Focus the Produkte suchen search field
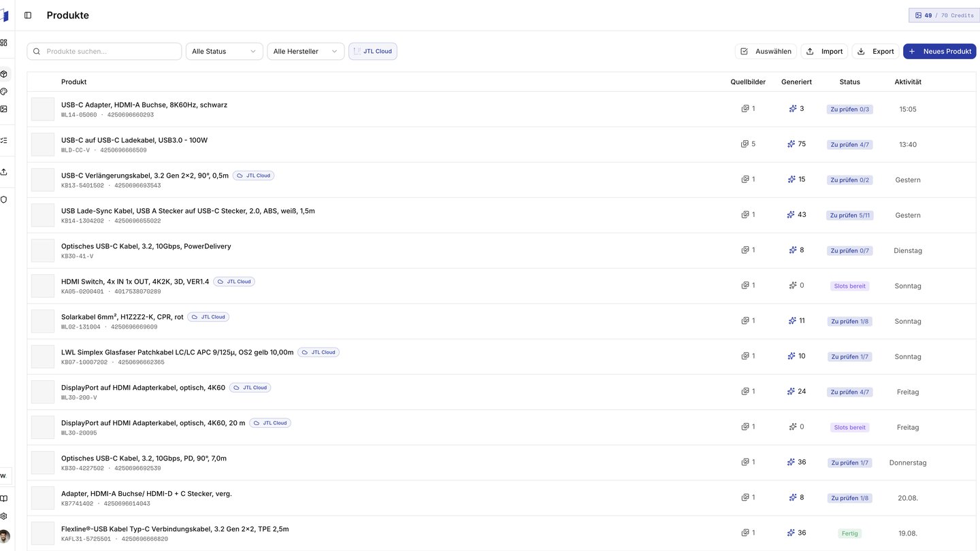The image size is (980, 551). click(x=104, y=51)
